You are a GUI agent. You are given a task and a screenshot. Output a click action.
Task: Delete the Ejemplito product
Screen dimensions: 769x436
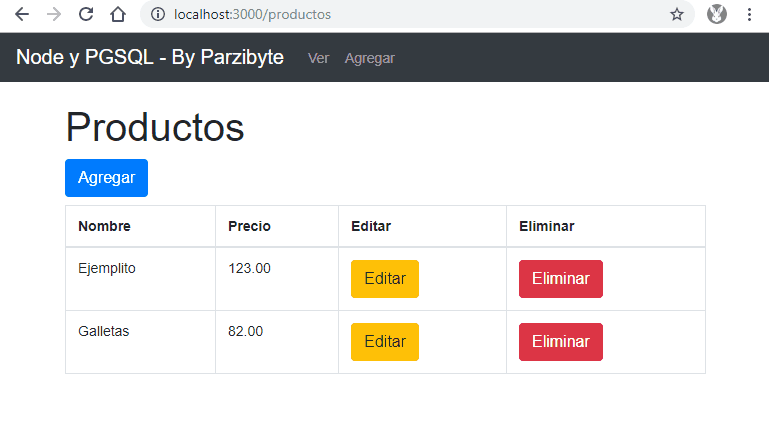pyautogui.click(x=561, y=279)
